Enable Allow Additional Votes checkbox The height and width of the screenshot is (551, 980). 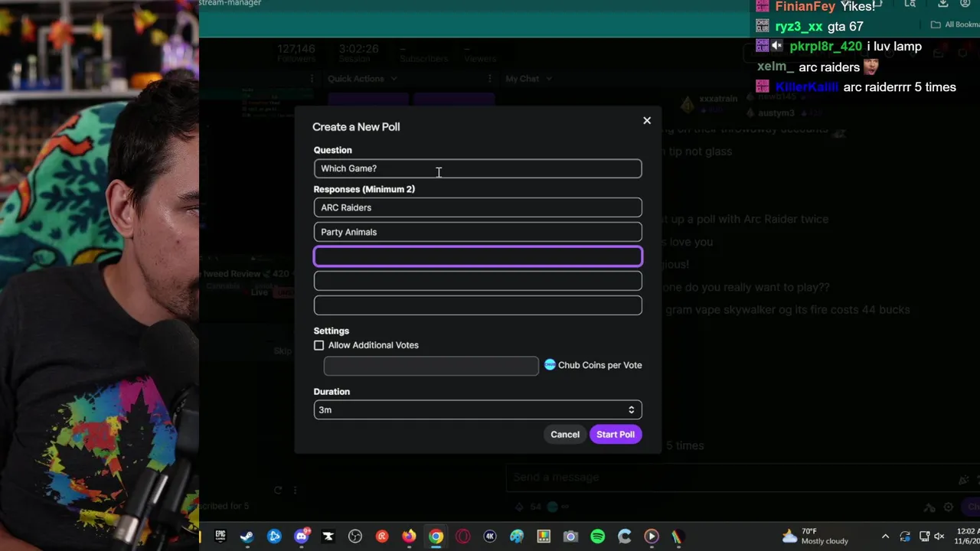pyautogui.click(x=319, y=345)
